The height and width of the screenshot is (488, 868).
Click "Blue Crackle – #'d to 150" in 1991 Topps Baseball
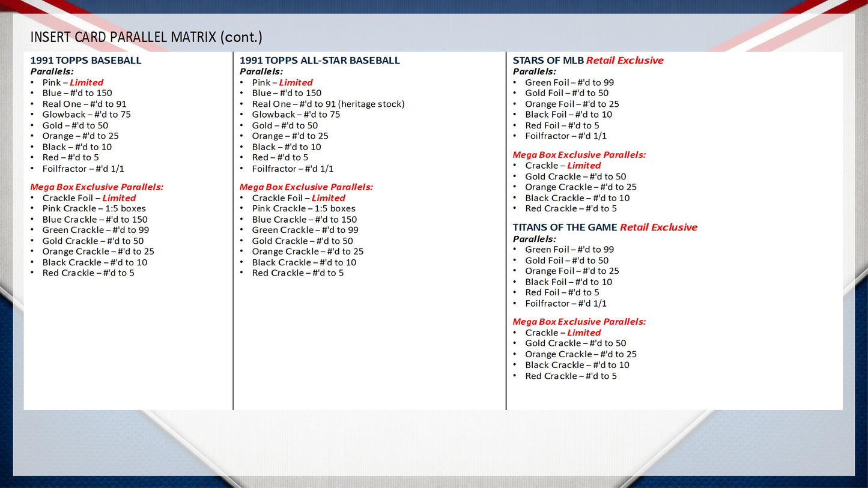click(x=95, y=220)
